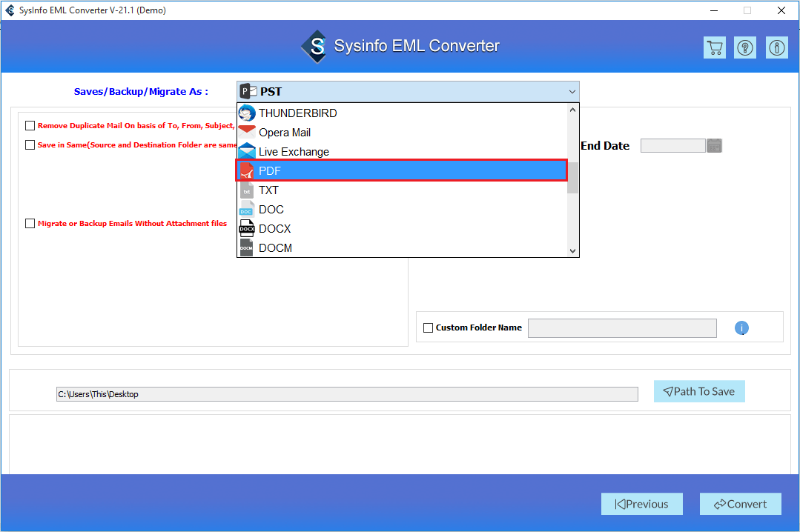
Task: Click the DOC file icon
Action: click(247, 210)
